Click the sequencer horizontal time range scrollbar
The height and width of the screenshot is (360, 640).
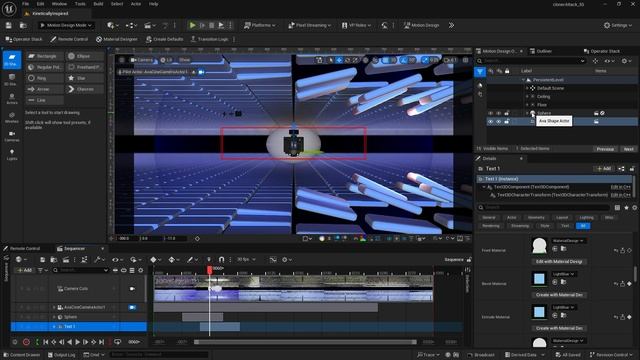pyautogui.click(x=305, y=342)
